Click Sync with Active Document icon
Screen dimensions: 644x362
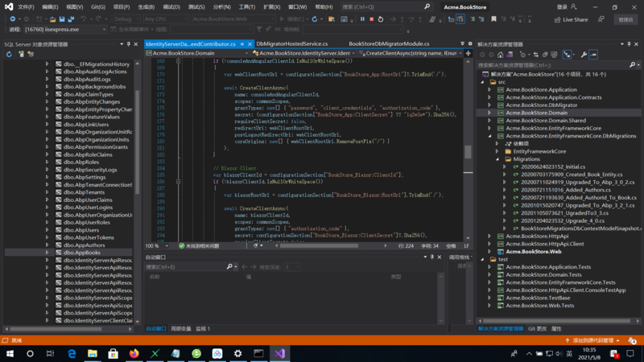536,55
